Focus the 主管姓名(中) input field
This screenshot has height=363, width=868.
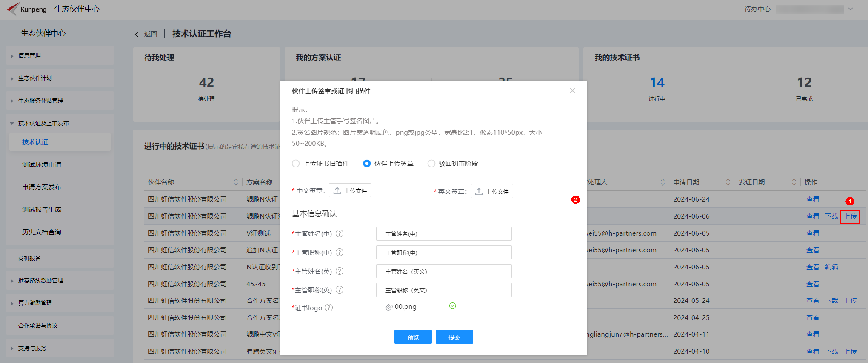(444, 234)
